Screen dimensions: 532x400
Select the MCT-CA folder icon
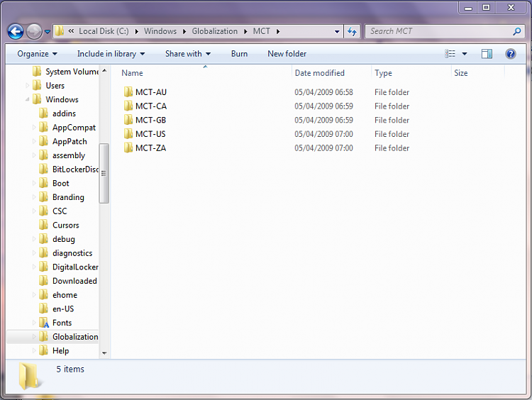tap(128, 106)
